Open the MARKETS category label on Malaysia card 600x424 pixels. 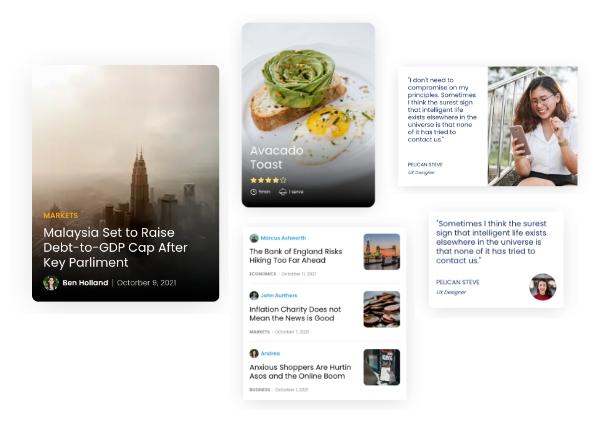60,215
